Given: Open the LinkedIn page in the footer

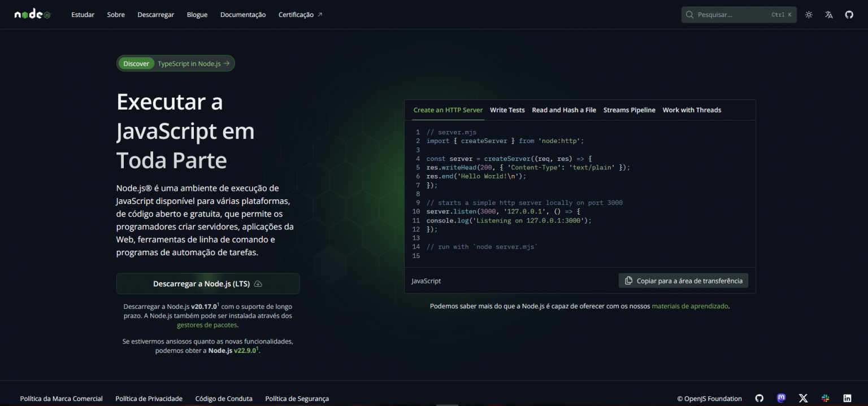Looking at the screenshot, I should pos(847,398).
